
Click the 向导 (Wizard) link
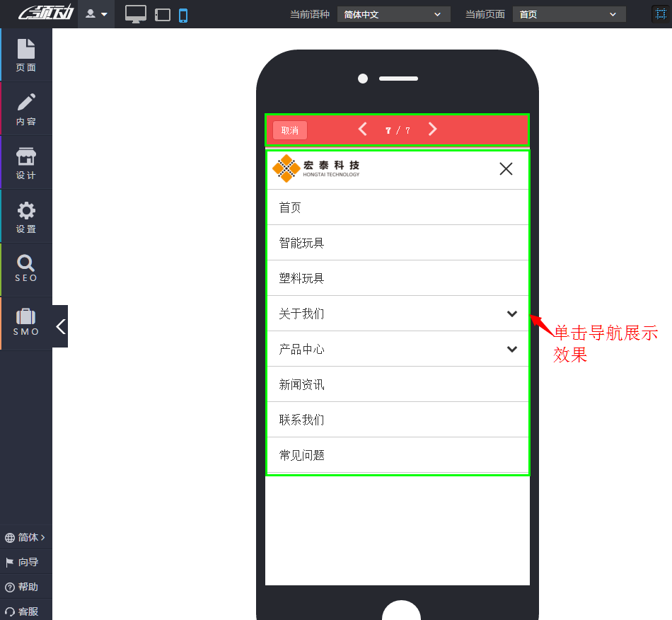pyautogui.click(x=21, y=561)
